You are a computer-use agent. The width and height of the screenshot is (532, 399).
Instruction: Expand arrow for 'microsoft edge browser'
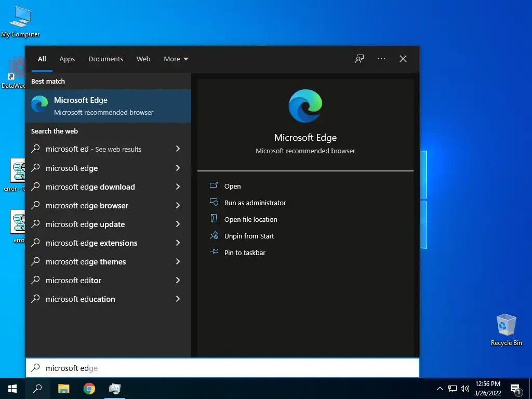[x=178, y=205]
